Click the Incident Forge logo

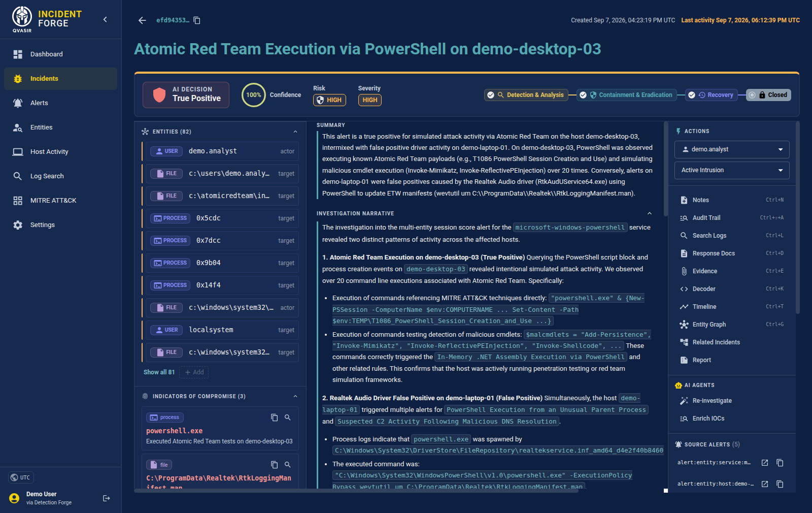(x=47, y=19)
